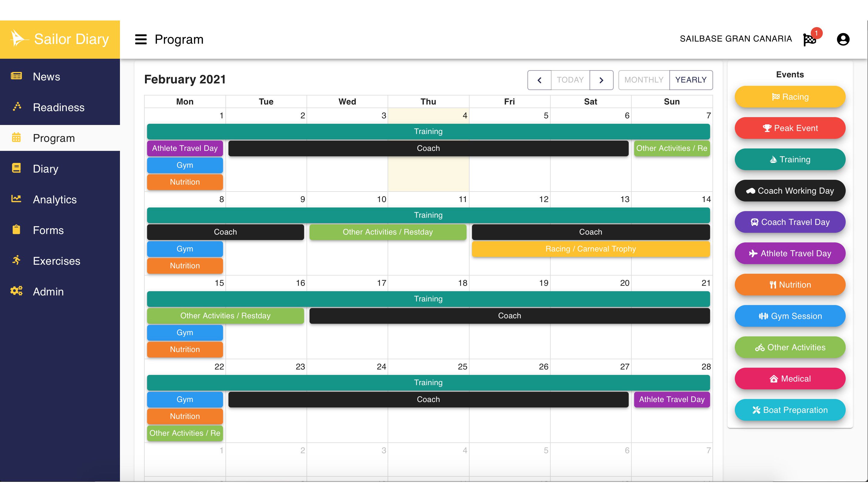Open the Admin menu item
Screen dimensions: 868x502
click(60, 292)
